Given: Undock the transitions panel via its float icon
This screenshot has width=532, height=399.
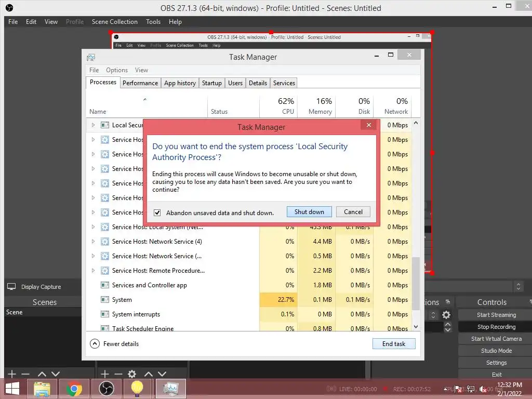Looking at the screenshot, I should click(448, 302).
